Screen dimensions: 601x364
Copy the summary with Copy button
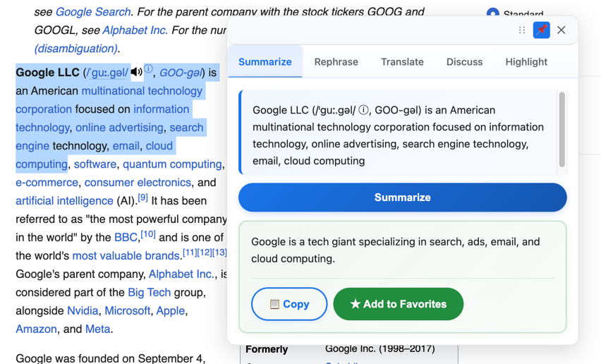click(289, 304)
